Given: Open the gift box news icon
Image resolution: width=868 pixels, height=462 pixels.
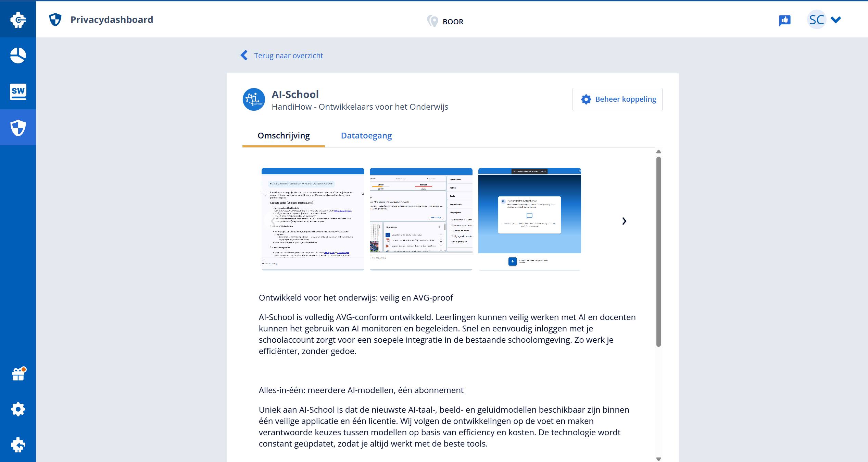Looking at the screenshot, I should click(18, 374).
